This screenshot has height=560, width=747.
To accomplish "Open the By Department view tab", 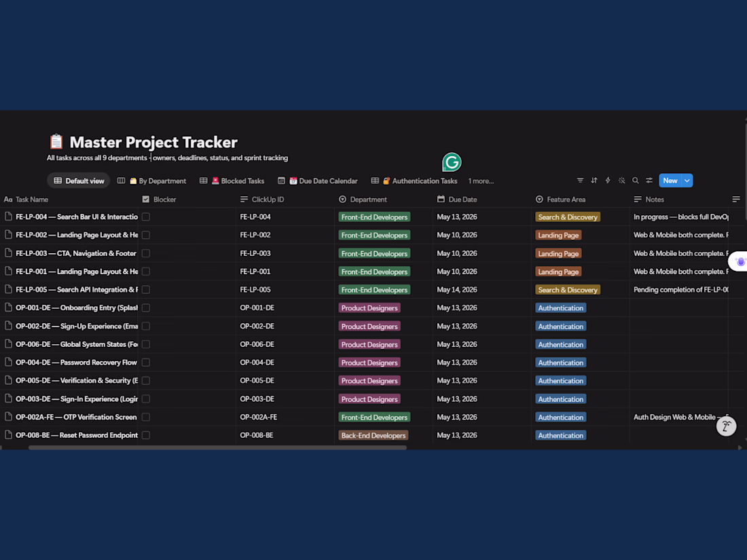I will (152, 181).
